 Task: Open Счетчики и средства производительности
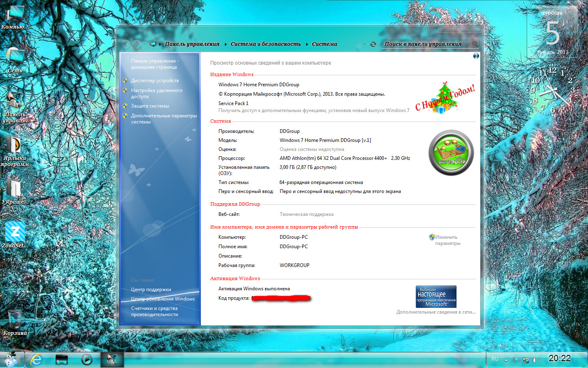coord(154,311)
